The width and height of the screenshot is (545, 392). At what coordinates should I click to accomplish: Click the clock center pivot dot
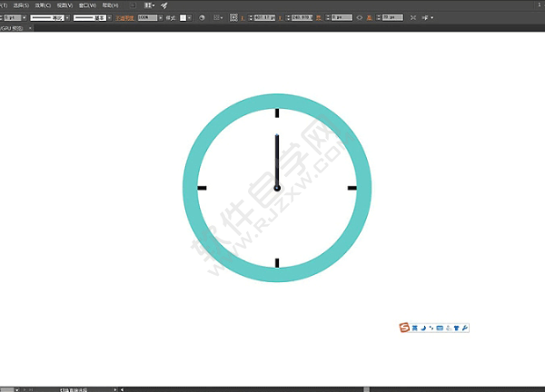tap(277, 188)
